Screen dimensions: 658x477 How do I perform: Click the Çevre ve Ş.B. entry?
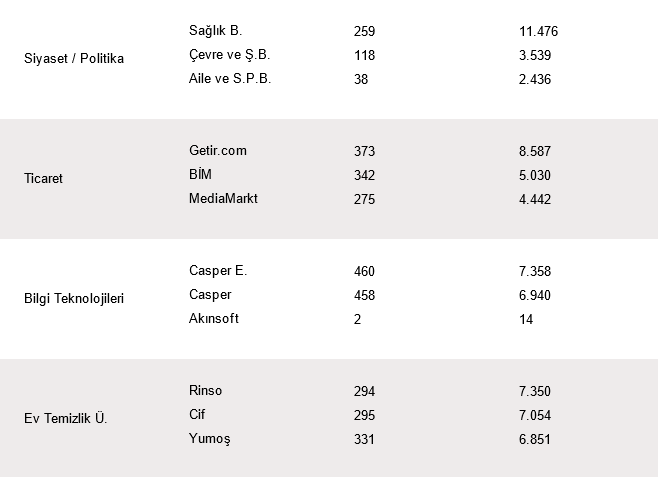click(x=228, y=55)
